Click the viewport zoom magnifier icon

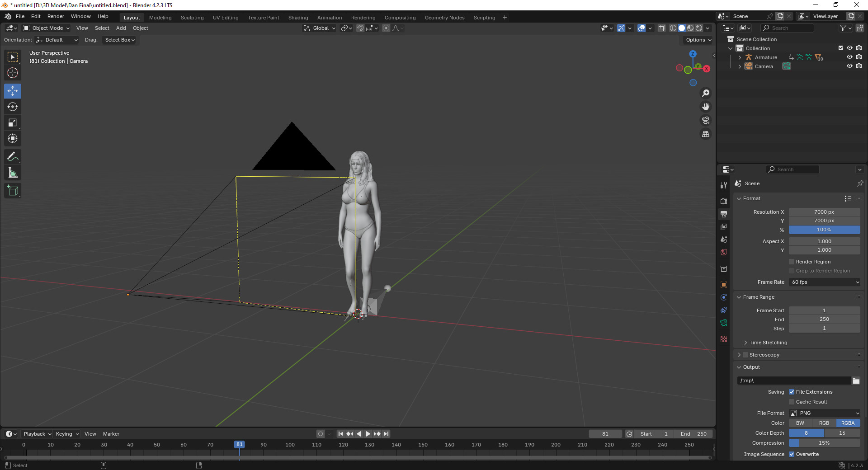tap(706, 93)
